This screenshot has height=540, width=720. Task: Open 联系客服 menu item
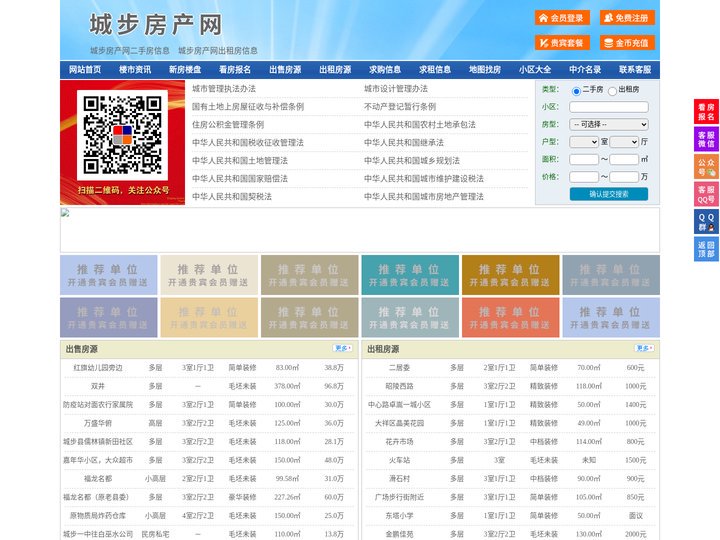coord(635,70)
